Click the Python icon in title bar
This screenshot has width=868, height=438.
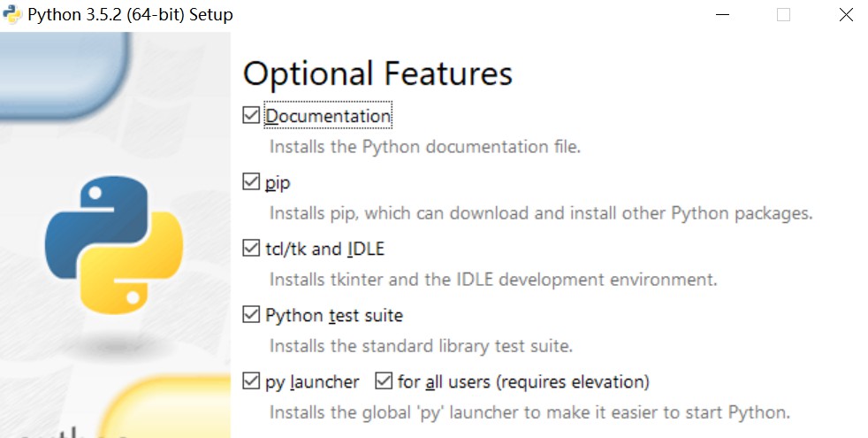tap(11, 14)
